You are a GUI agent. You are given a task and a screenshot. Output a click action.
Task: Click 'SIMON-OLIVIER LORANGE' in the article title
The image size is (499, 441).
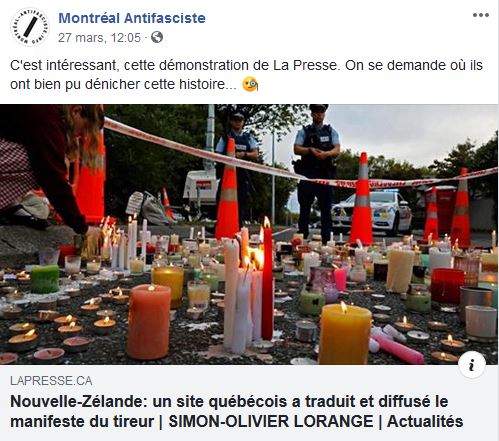pyautogui.click(x=271, y=421)
